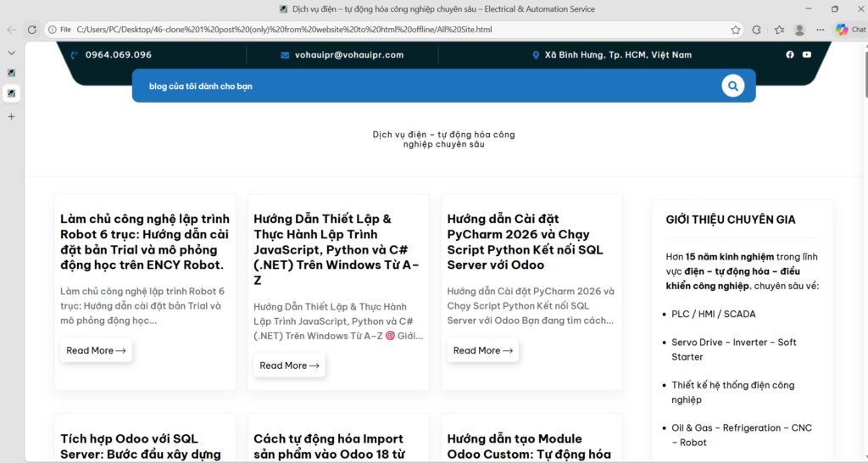868x463 pixels.
Task: Add page to favorites with star icon
Action: [736, 30]
